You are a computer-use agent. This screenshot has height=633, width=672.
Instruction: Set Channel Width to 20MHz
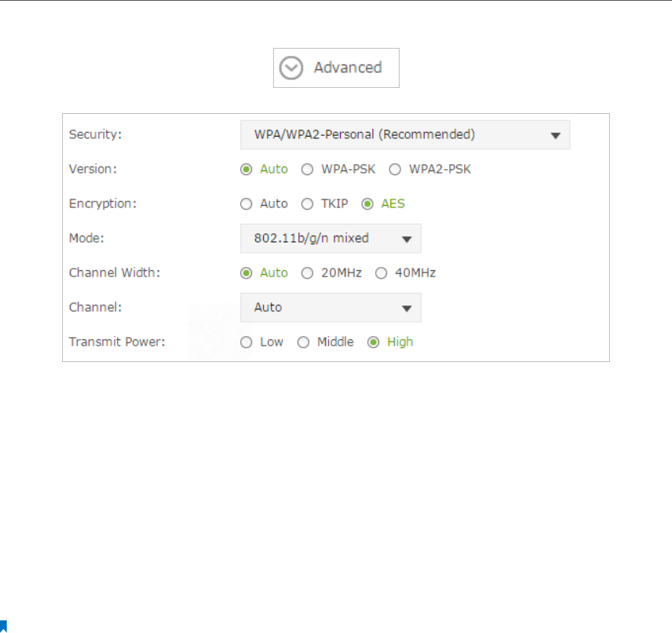307,273
